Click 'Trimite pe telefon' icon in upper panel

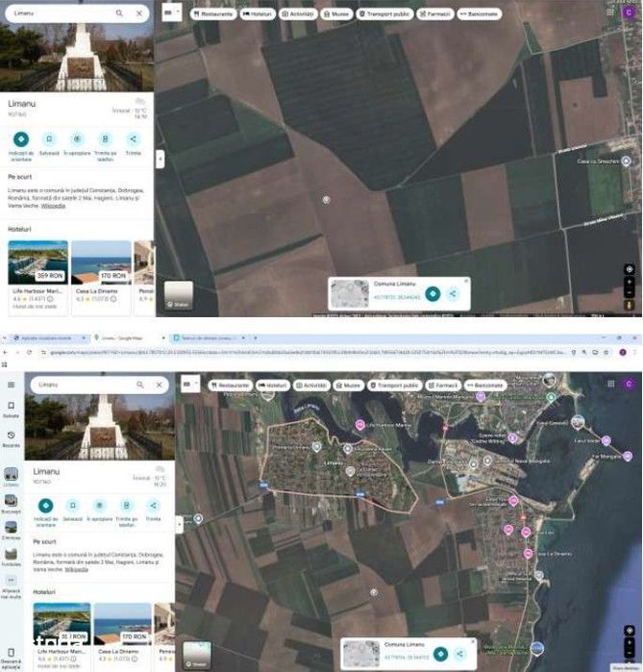105,139
